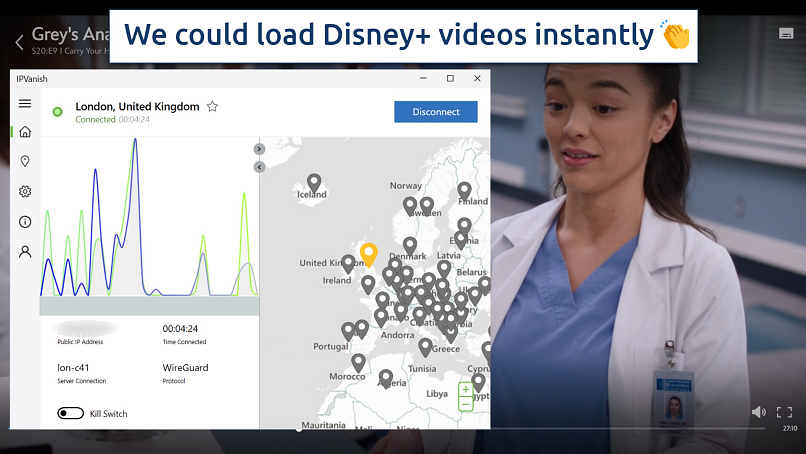Viewport: 806px width, 454px height.
Task: Collapse map panel with left arrow
Action: [x=259, y=167]
